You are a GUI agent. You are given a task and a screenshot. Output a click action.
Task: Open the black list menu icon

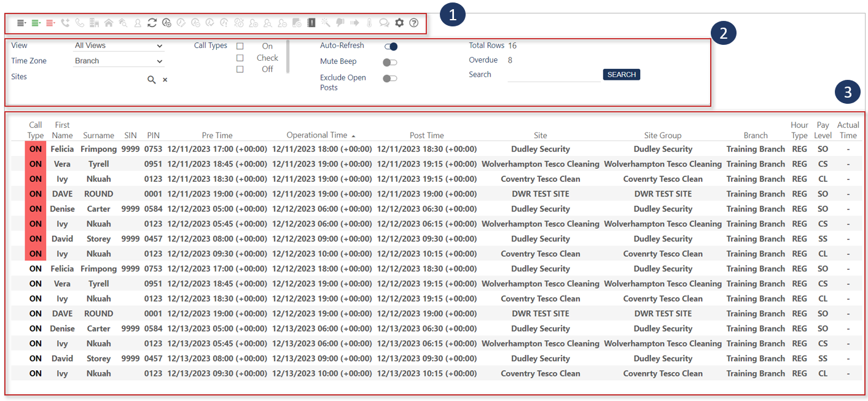click(x=22, y=23)
